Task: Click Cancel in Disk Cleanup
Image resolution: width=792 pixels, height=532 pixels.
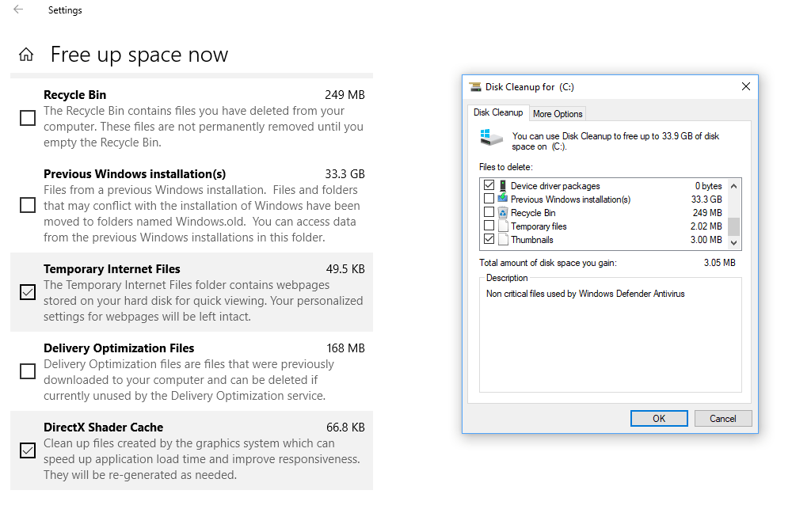Action: coord(723,419)
